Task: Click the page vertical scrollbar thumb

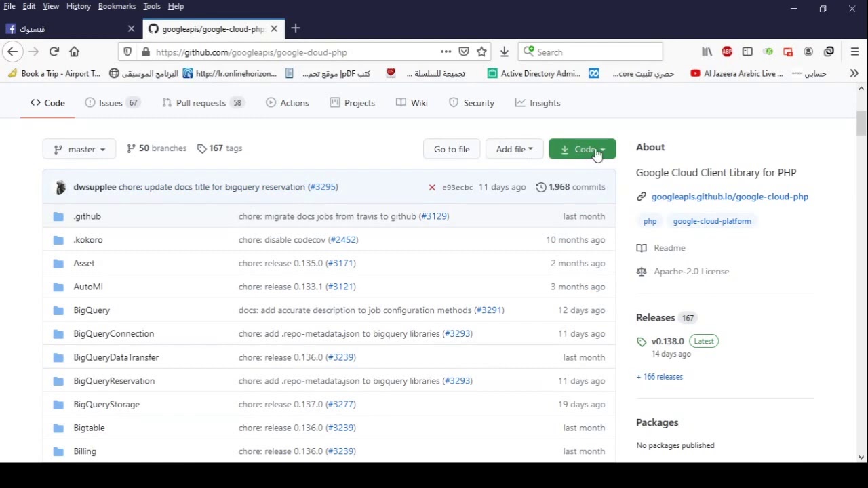Action: (861, 123)
